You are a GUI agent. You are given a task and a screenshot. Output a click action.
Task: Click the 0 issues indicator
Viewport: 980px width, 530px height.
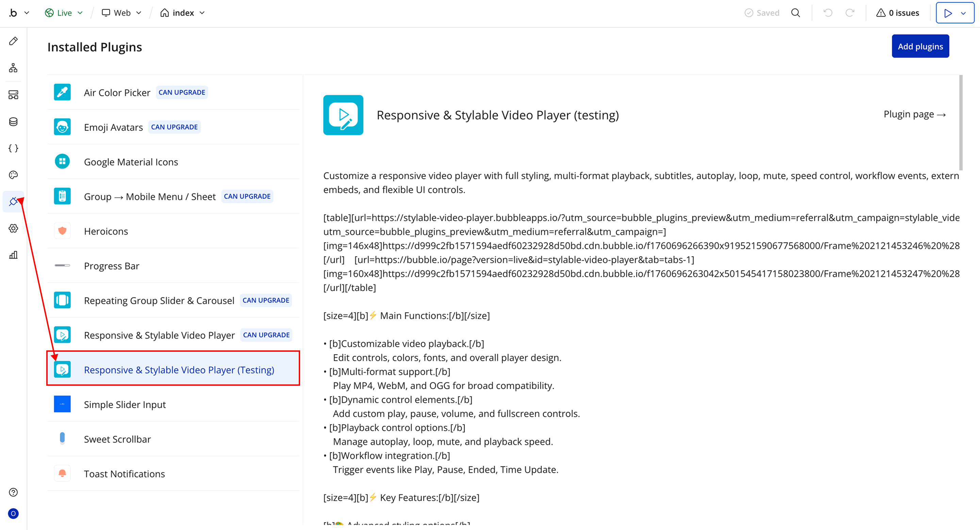[x=898, y=13]
